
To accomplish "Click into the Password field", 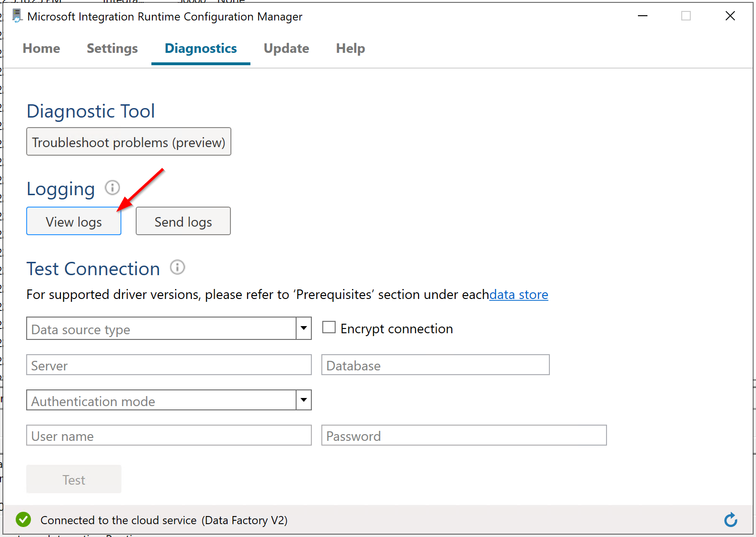I will tap(464, 436).
